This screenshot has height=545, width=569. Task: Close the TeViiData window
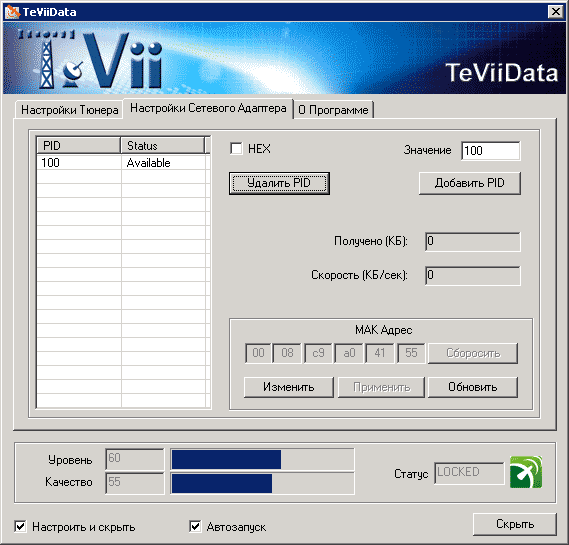556,12
